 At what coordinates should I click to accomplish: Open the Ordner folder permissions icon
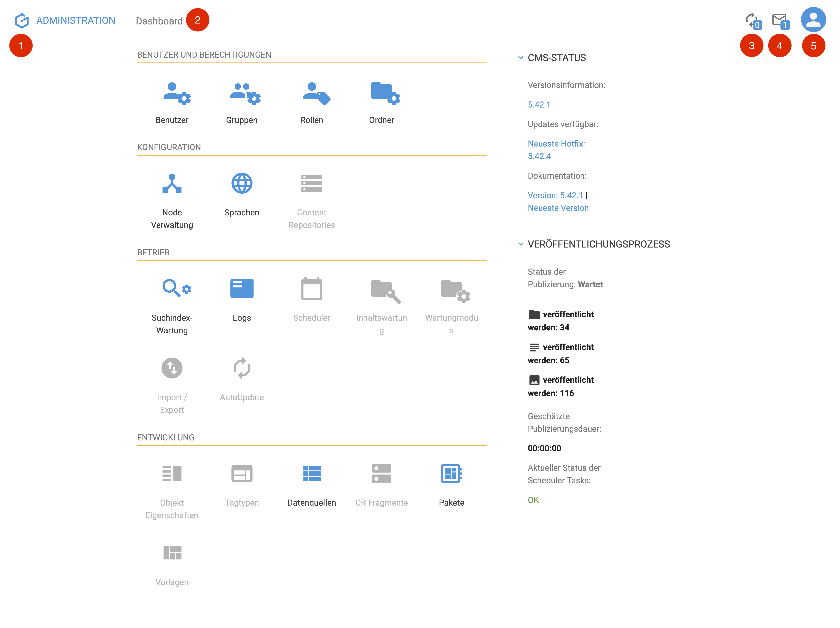(x=386, y=93)
